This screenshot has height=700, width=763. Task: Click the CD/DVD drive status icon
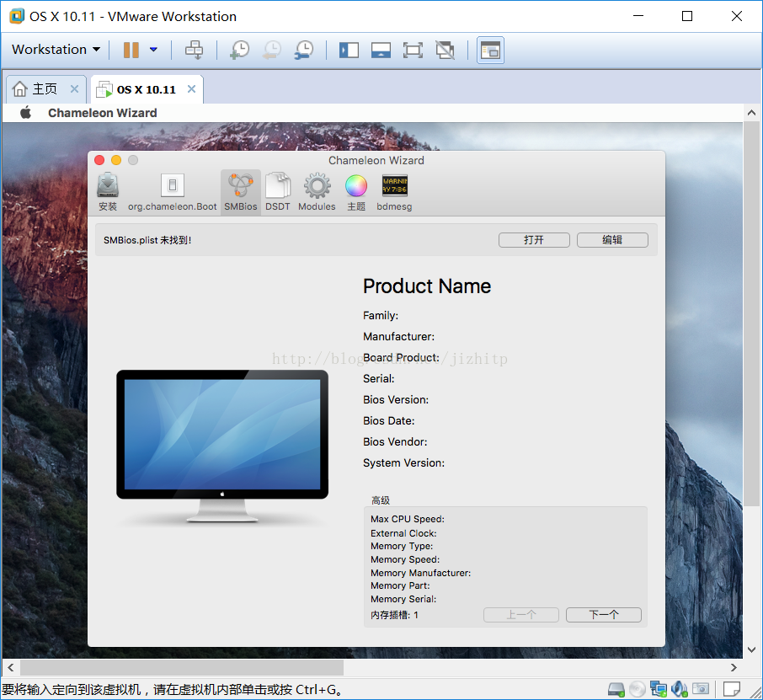point(638,689)
